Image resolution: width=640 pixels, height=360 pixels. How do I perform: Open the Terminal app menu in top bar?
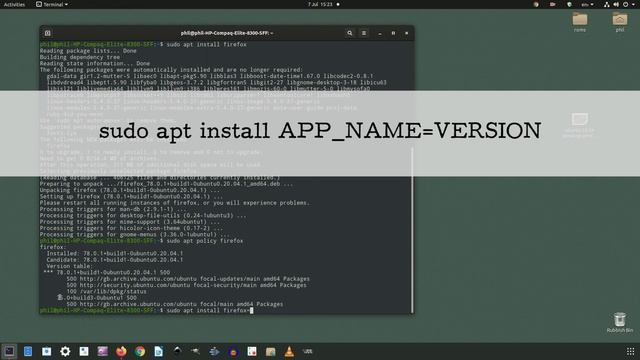pos(52,4)
